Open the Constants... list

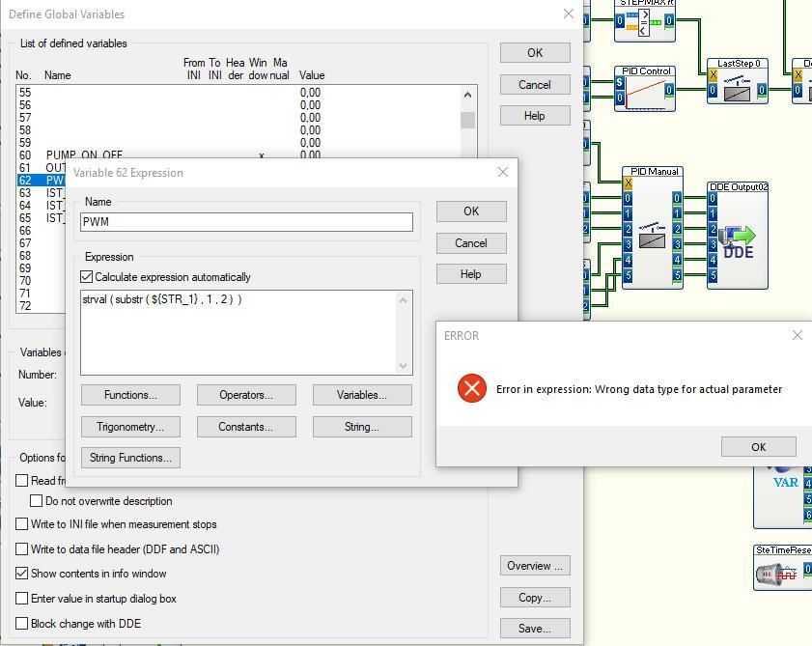246,427
